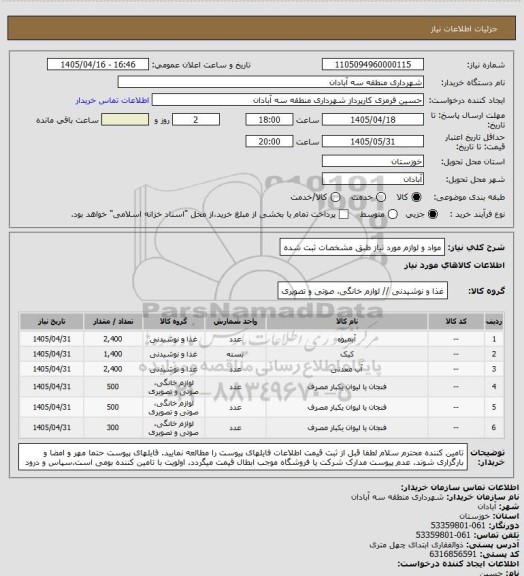The height and width of the screenshot is (576, 524).
Task: Click the requester name field حسین قرمزی
Action: (x=288, y=100)
